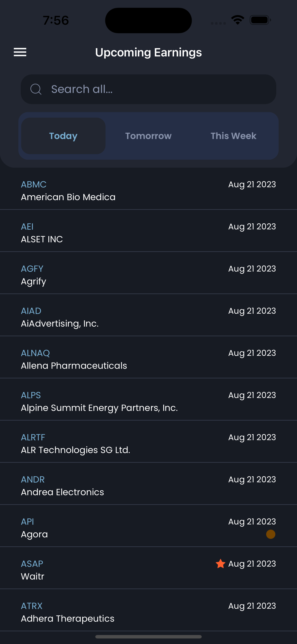The image size is (297, 644).
Task: Open Andrea Electronics entry
Action: coord(148,484)
